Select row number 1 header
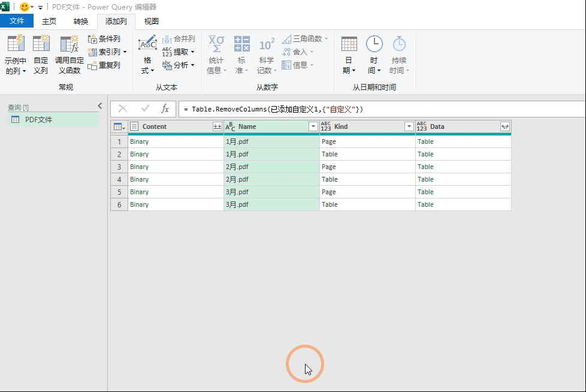586x392 pixels. pos(119,141)
